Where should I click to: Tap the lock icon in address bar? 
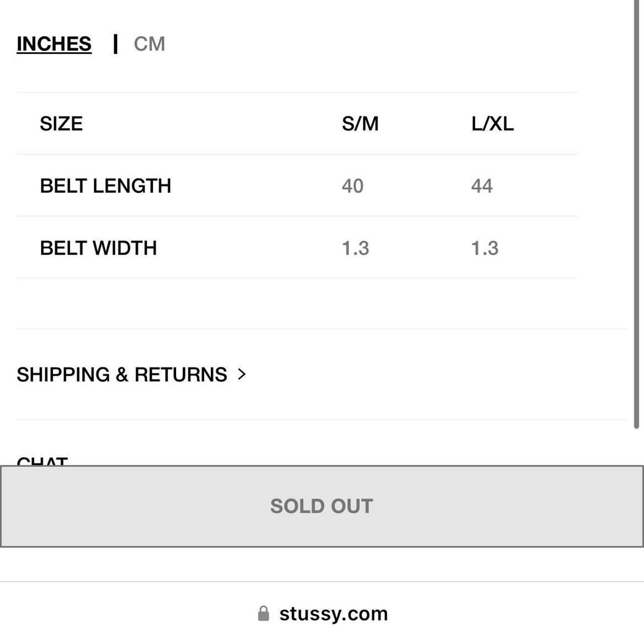coord(264,613)
